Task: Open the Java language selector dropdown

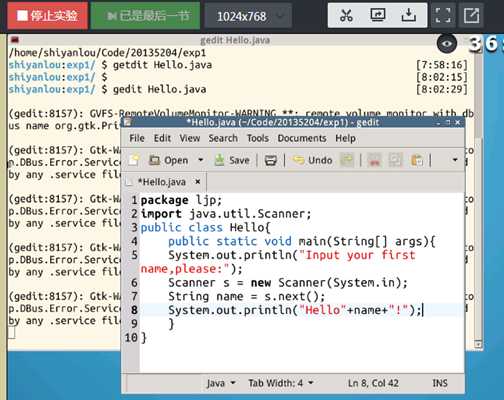Action: point(221,383)
